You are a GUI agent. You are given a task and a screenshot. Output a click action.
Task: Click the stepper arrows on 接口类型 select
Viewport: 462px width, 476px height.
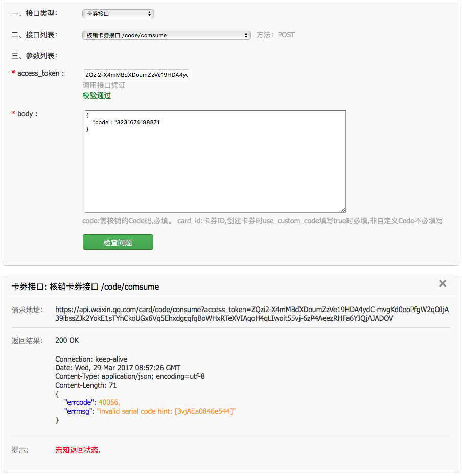tap(149, 14)
